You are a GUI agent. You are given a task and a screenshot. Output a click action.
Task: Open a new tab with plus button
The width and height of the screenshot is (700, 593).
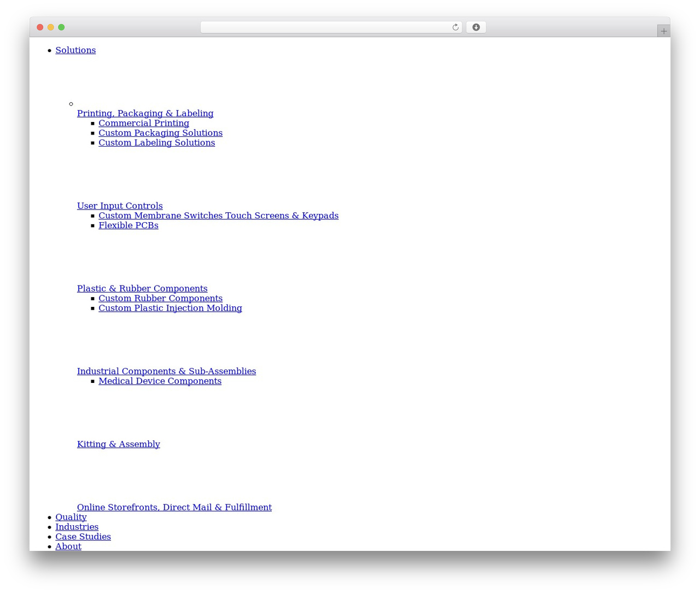point(663,31)
